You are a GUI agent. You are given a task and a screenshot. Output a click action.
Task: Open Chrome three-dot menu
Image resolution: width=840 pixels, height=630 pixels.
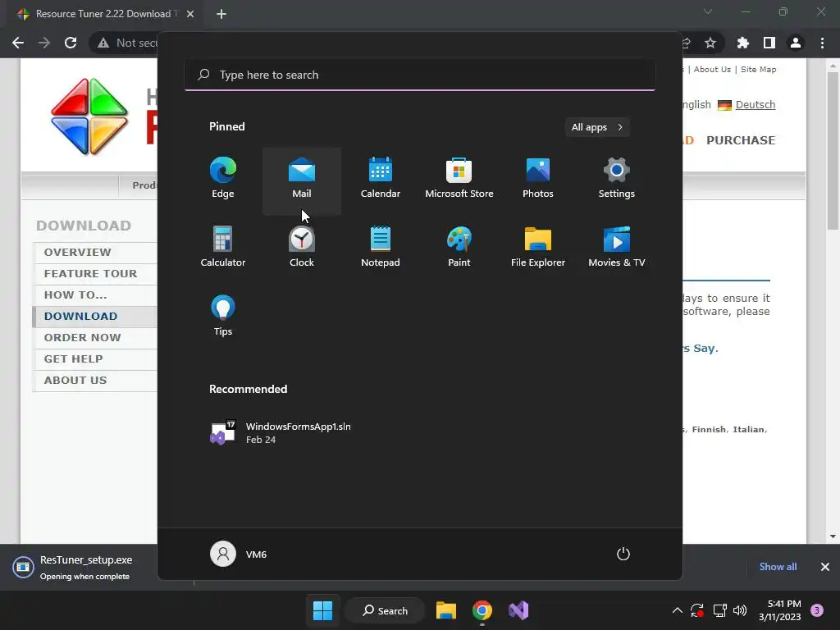tap(822, 43)
